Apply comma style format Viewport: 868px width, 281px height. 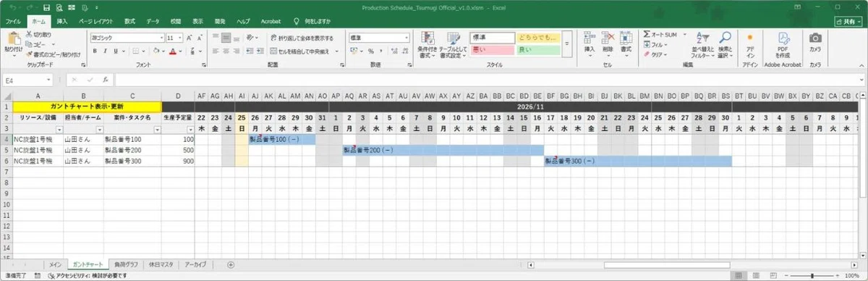coord(381,51)
